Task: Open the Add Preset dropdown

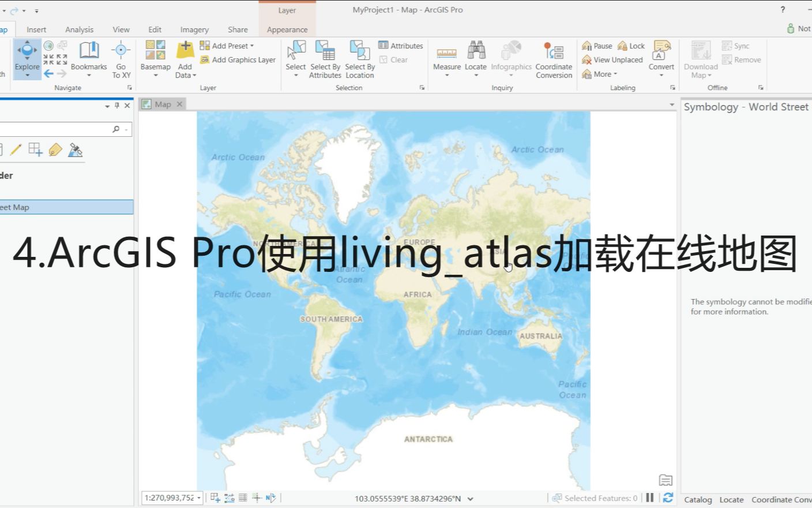Action: pyautogui.click(x=227, y=46)
